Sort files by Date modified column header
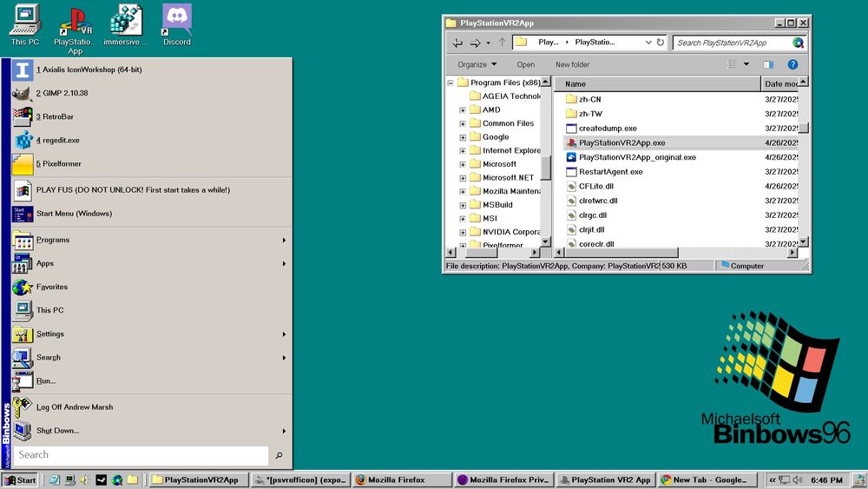The image size is (868, 489). point(780,84)
